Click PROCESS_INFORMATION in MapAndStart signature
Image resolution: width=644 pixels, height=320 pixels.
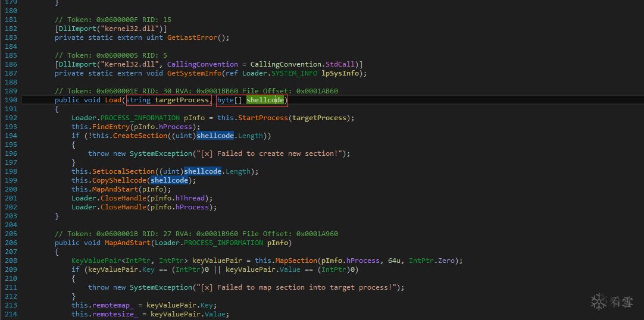223,243
